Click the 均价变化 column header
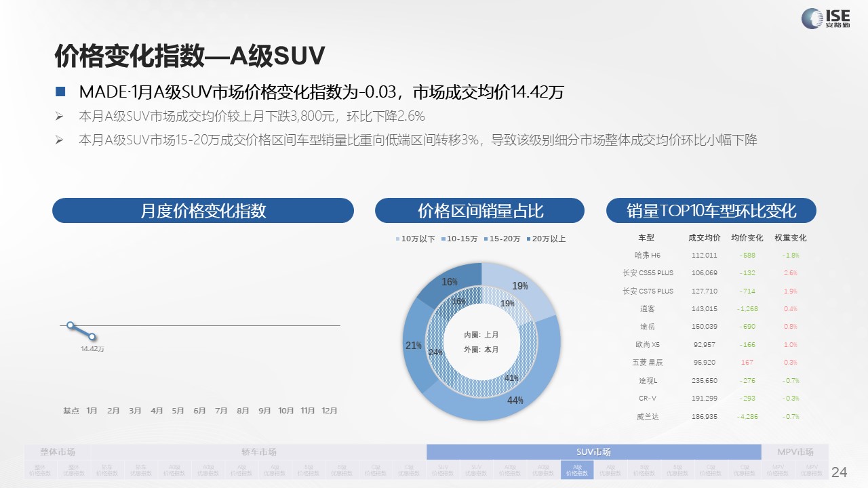 pyautogui.click(x=747, y=238)
